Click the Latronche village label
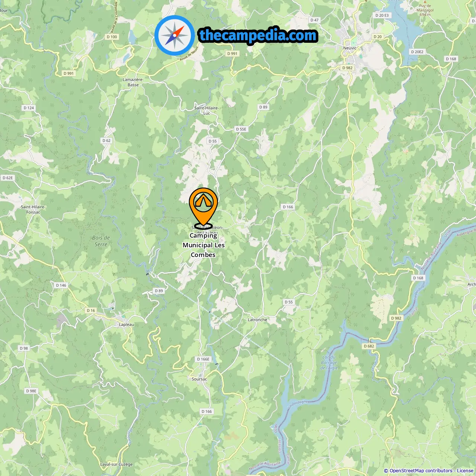The height and width of the screenshot is (476, 476). [x=257, y=320]
